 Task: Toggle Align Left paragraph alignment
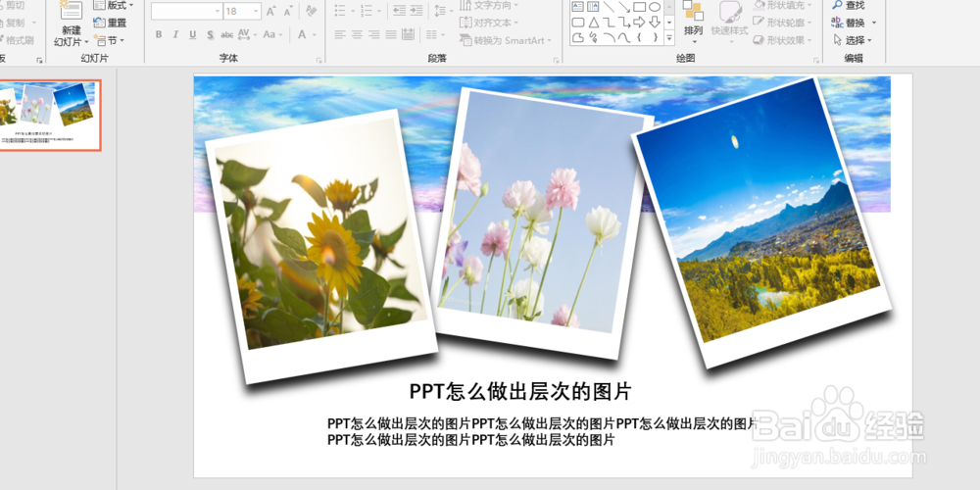click(340, 34)
